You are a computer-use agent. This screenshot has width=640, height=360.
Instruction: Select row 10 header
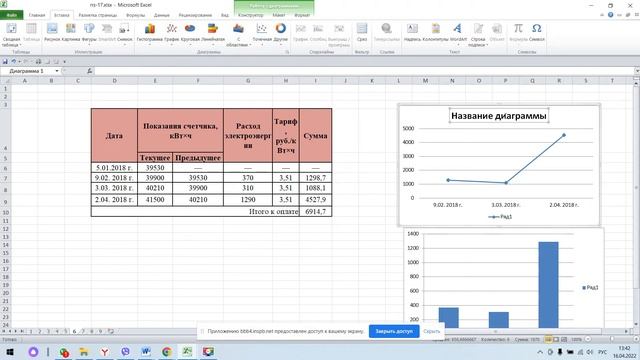click(6, 212)
